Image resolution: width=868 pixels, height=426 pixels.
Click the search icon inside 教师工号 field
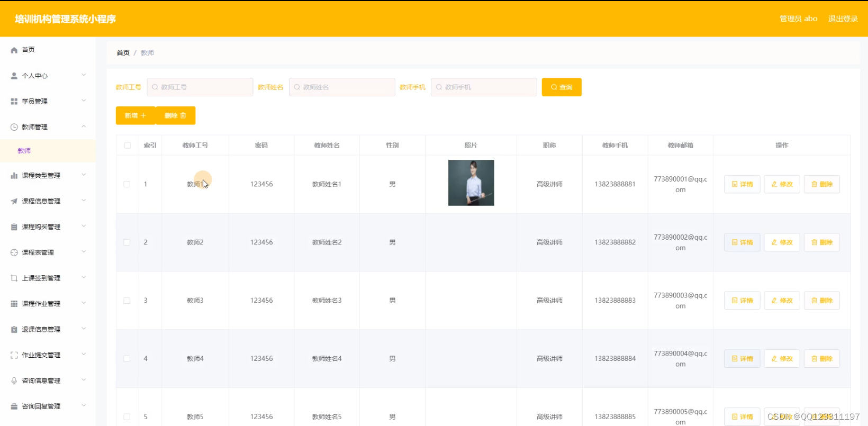[155, 87]
